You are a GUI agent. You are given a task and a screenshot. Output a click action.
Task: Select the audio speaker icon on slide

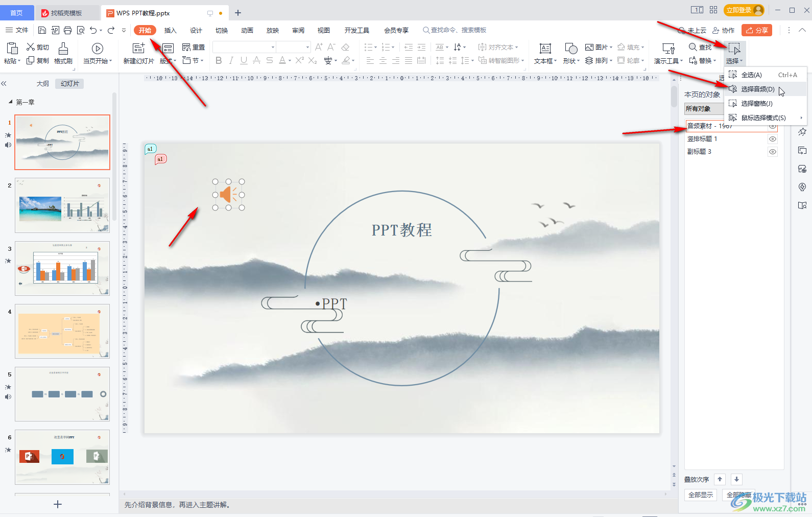(228, 195)
